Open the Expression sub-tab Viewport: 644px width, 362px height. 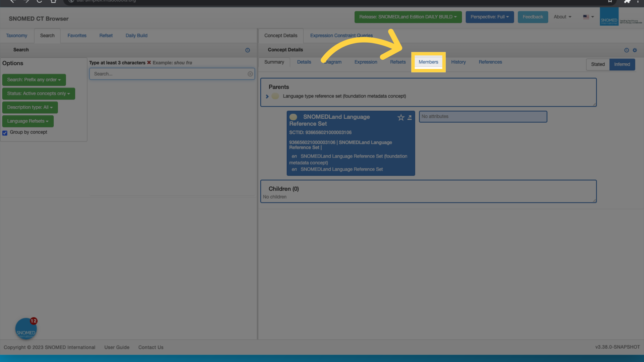click(366, 62)
